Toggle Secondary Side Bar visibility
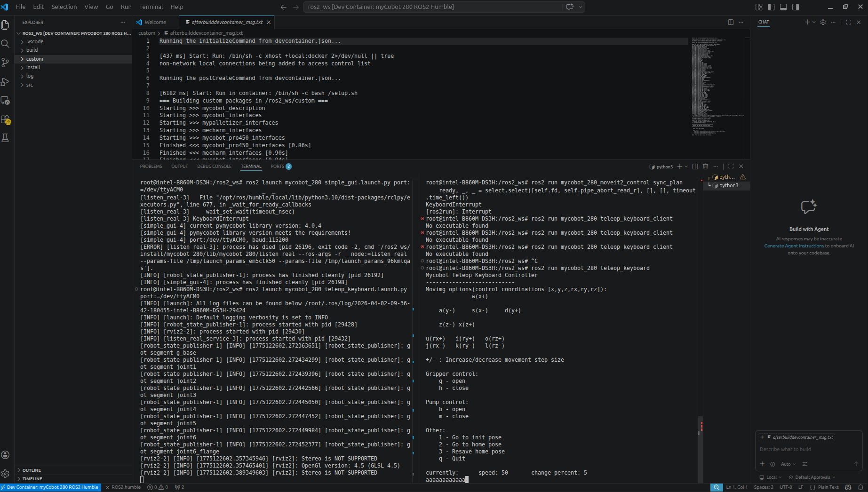The height and width of the screenshot is (492, 868). (x=796, y=7)
